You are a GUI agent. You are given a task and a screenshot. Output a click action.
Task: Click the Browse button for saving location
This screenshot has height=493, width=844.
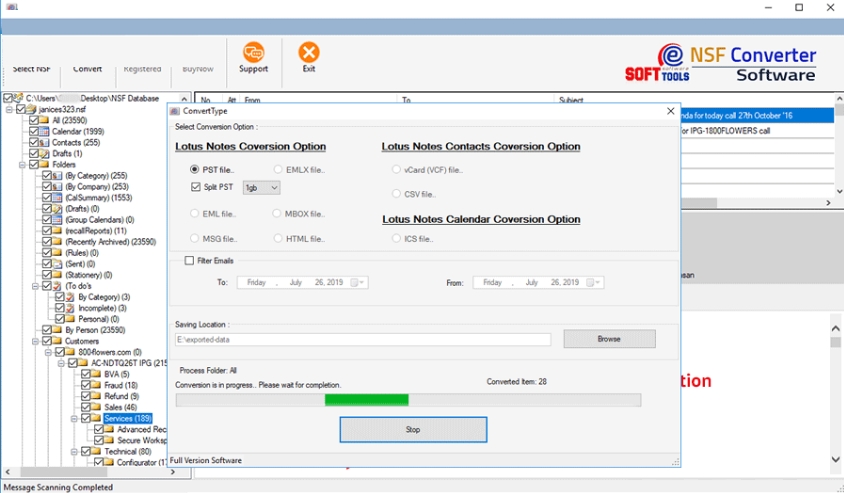[609, 339]
